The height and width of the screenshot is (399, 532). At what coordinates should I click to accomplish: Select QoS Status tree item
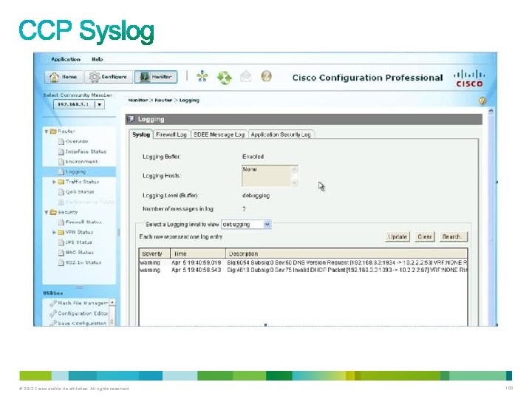click(x=80, y=191)
